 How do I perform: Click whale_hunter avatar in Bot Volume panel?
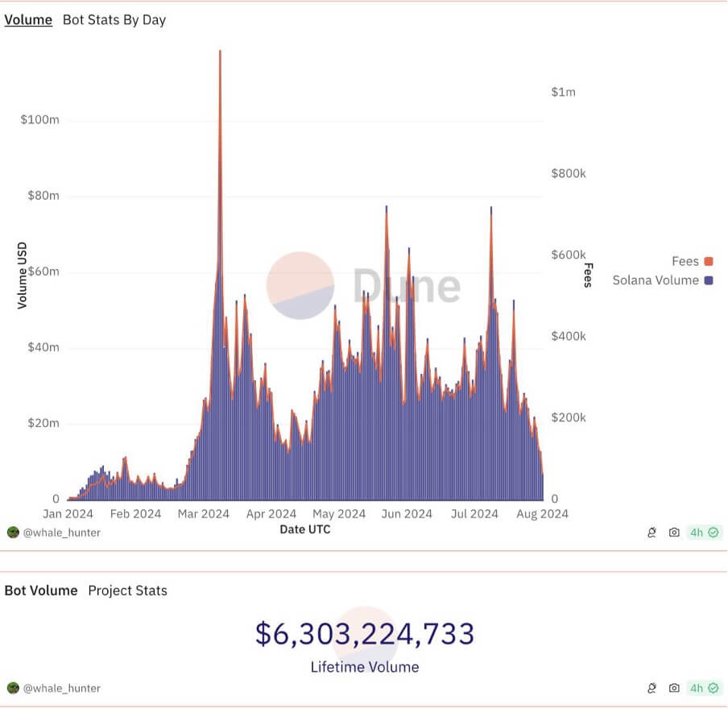(13, 688)
